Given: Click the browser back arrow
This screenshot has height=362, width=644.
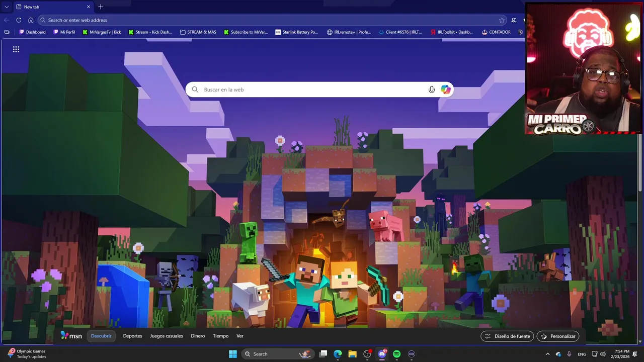Looking at the screenshot, I should point(7,20).
